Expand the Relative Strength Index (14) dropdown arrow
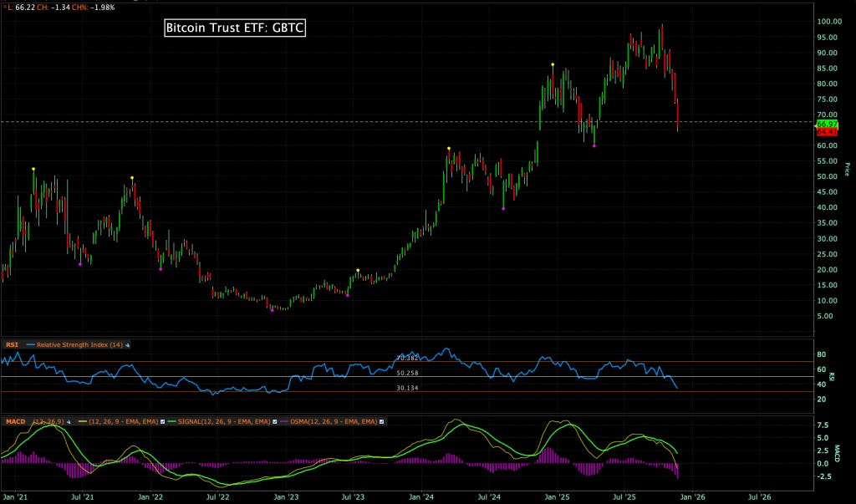The height and width of the screenshot is (504, 856). [128, 344]
